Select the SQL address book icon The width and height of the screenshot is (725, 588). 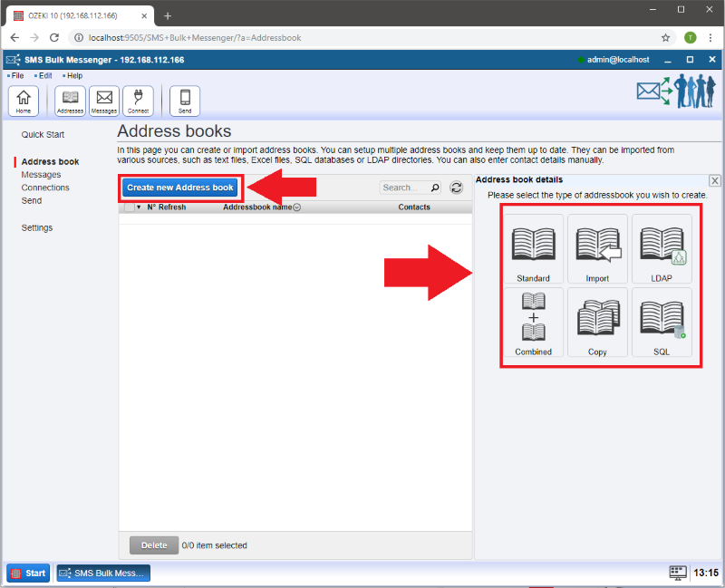pyautogui.click(x=662, y=323)
